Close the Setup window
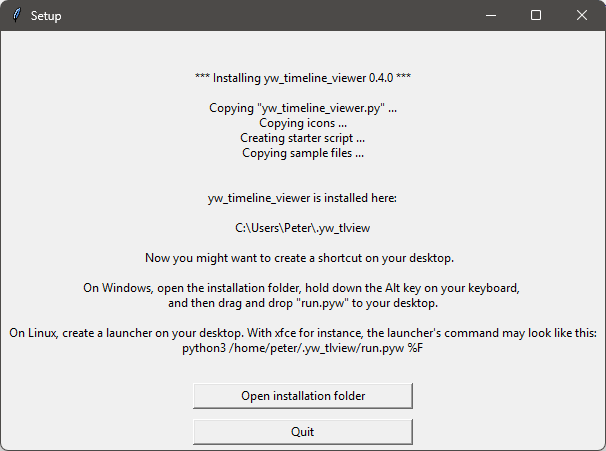Viewport: 606px width, 451px height. tap(582, 15)
